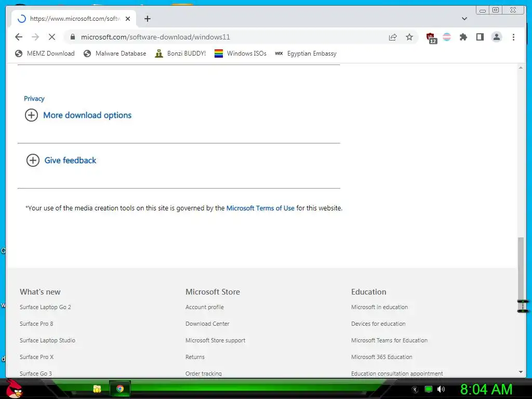
Task: Open the Angry Birds start button
Action: click(14, 389)
